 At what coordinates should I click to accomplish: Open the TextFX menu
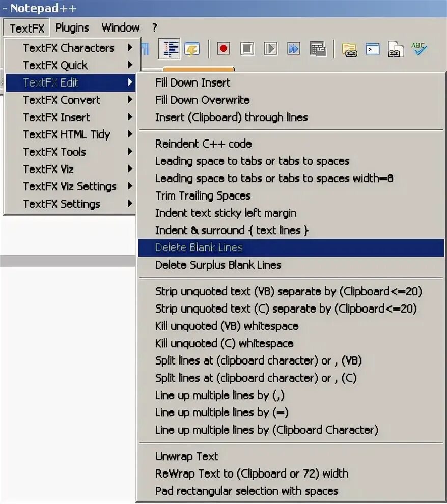pos(26,28)
